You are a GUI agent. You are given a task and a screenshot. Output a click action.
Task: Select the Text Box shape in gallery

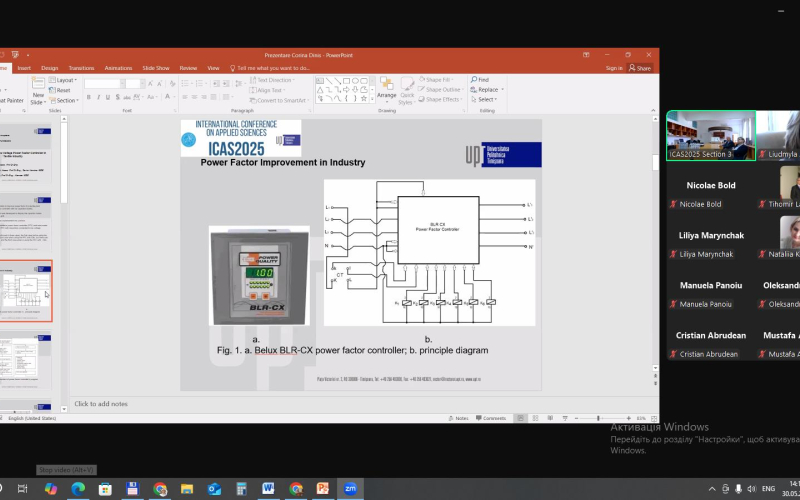320,81
